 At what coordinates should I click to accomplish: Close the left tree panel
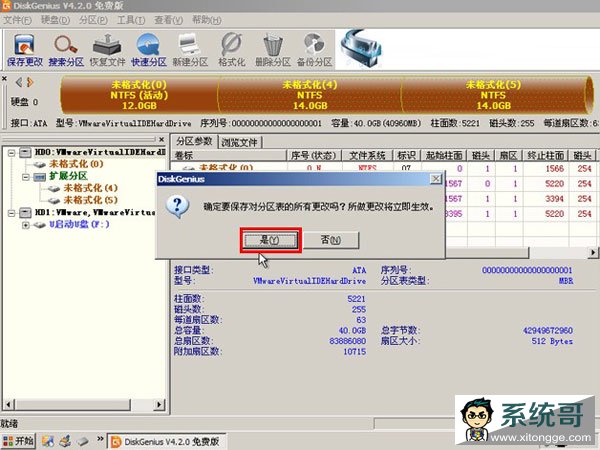[x=161, y=139]
